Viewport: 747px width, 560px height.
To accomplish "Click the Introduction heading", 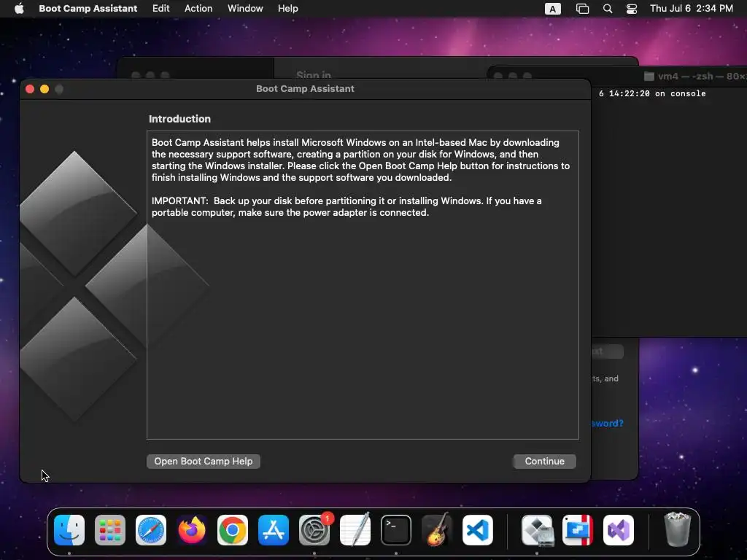I will 179,119.
